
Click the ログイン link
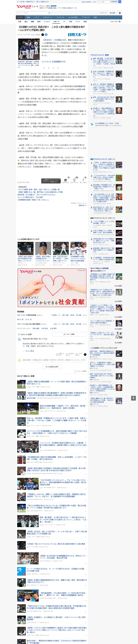pos(42,8)
